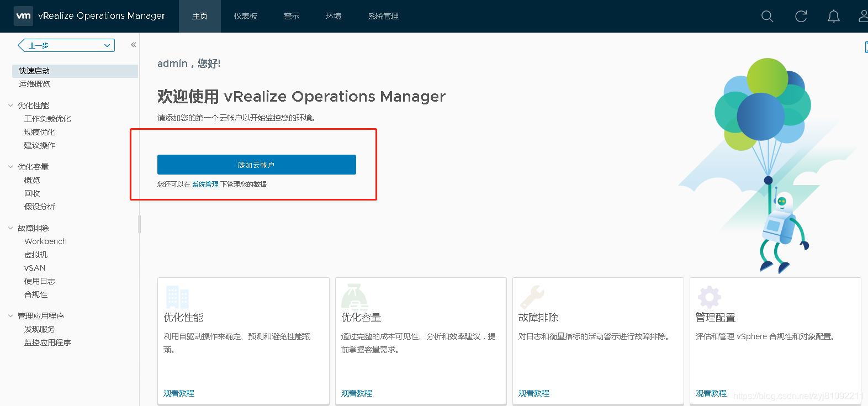Screen dimensions: 868x406
Task: Collapse the 管理应用程序 tree section
Action: [10, 316]
